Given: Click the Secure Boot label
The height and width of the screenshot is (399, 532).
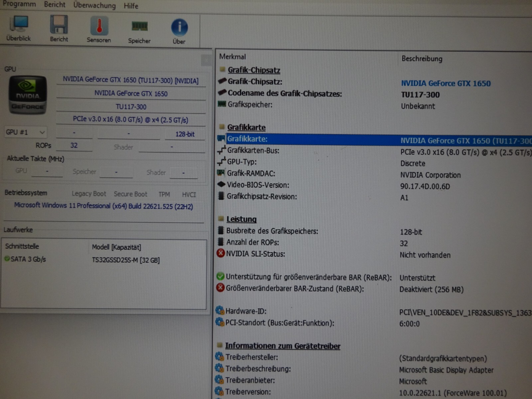Looking at the screenshot, I should pyautogui.click(x=130, y=194).
